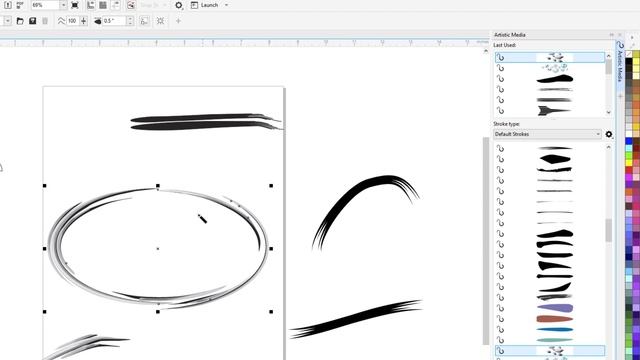Select the No color swatch in the palette
This screenshot has width=640, height=360.
tap(629, 54)
